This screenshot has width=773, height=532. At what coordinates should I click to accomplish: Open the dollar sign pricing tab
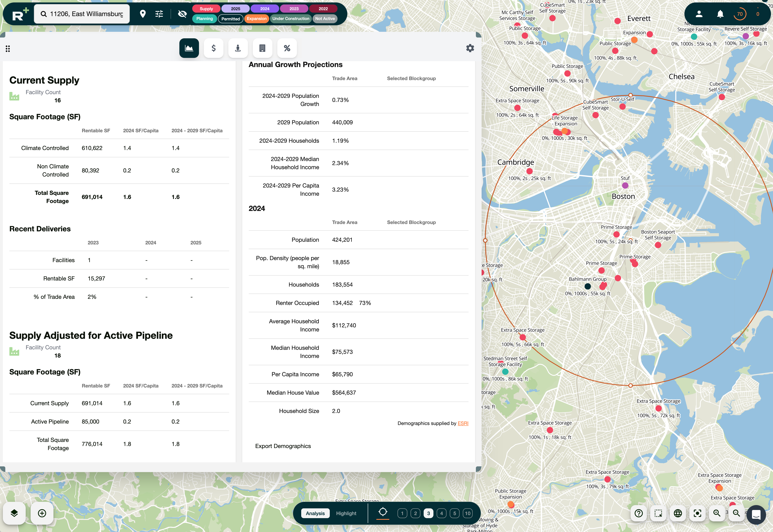coord(213,48)
